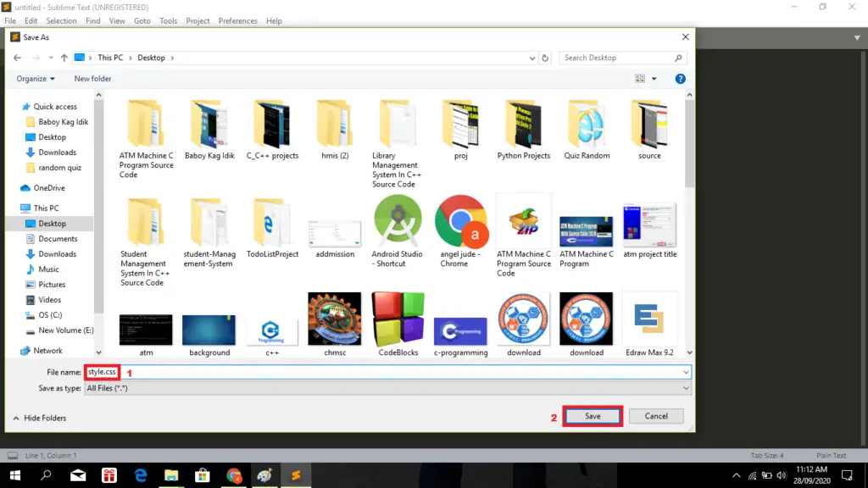The width and height of the screenshot is (868, 488).
Task: Open the change view options dropdown
Action: 654,79
